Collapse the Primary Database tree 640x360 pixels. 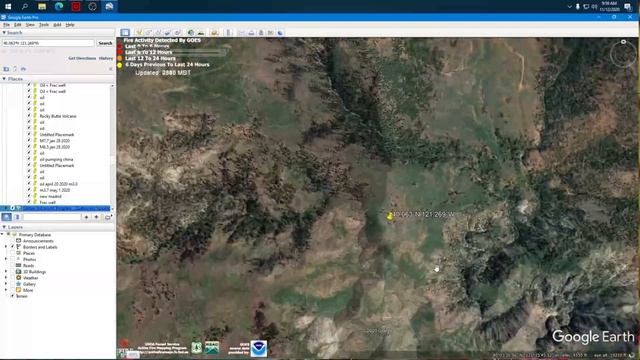pyautogui.click(x=2, y=235)
